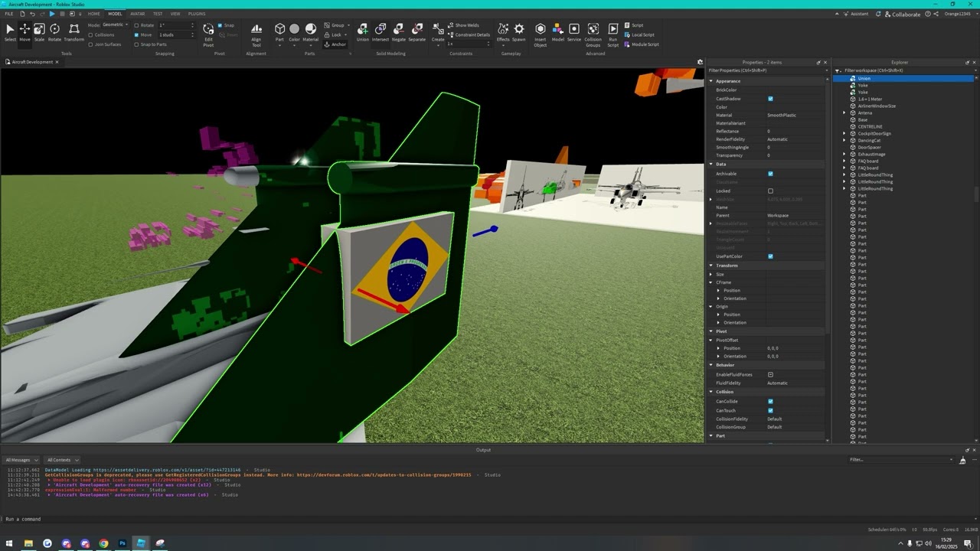Image resolution: width=980 pixels, height=551 pixels.
Task: Uncheck the CastShadow property
Action: (x=770, y=99)
